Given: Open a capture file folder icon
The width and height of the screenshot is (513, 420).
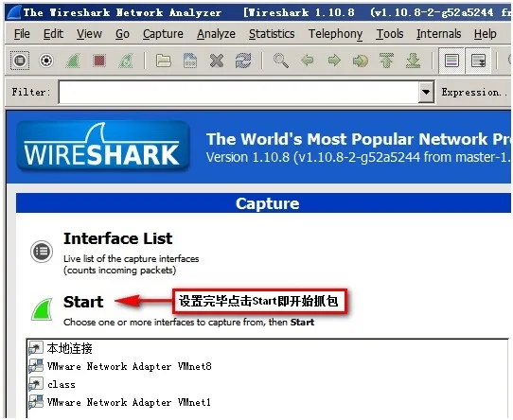Looking at the screenshot, I should 163,61.
